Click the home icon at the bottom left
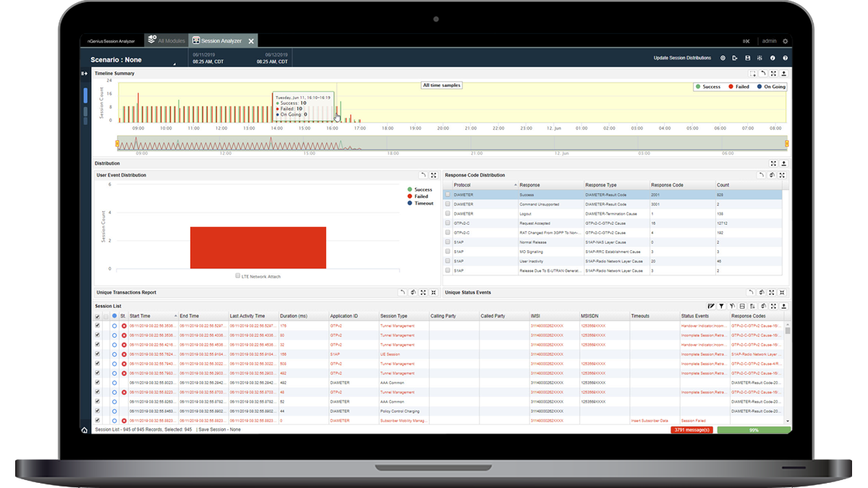 point(84,429)
